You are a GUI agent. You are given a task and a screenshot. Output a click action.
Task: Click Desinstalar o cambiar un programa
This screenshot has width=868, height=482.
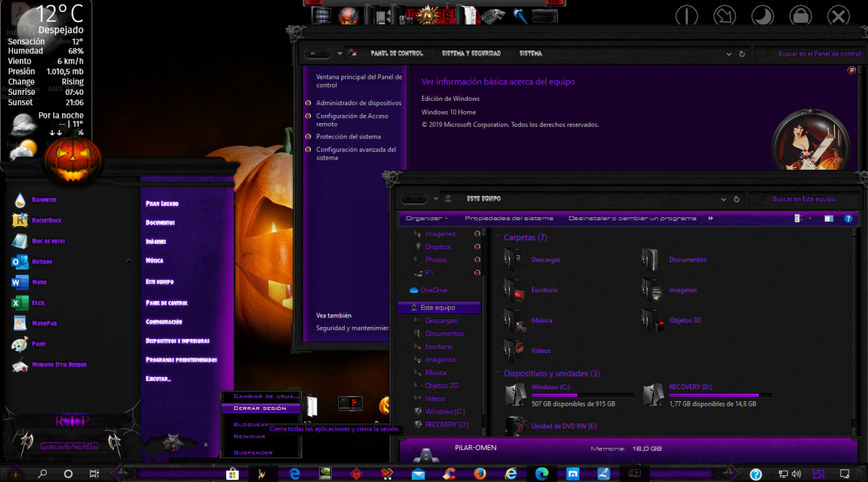(x=632, y=219)
